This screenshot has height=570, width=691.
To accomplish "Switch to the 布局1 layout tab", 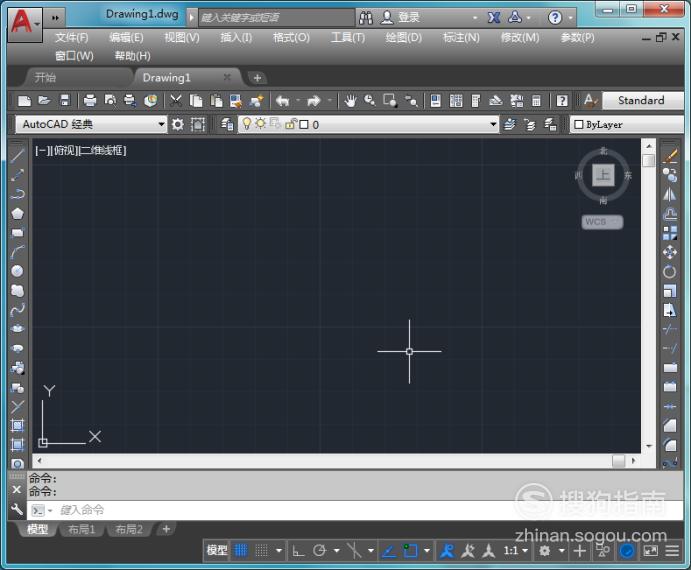I will point(82,529).
